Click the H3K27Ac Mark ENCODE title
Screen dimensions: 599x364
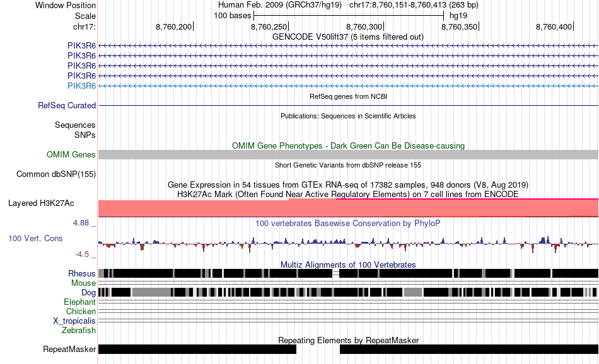(348, 194)
